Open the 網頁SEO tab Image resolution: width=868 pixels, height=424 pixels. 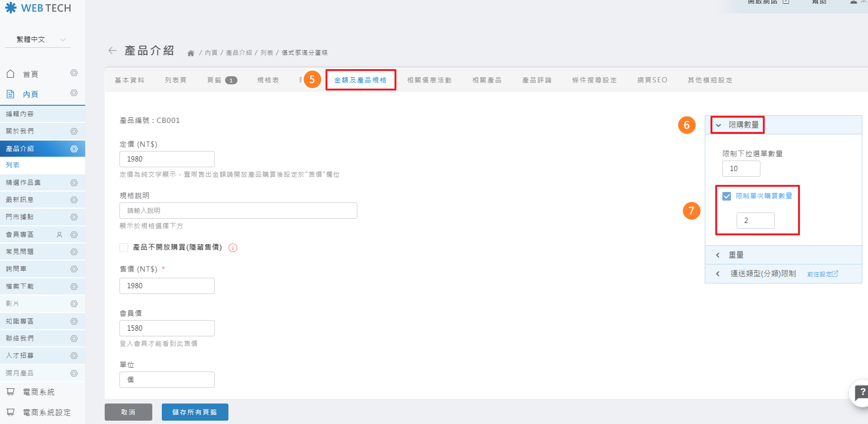(652, 80)
